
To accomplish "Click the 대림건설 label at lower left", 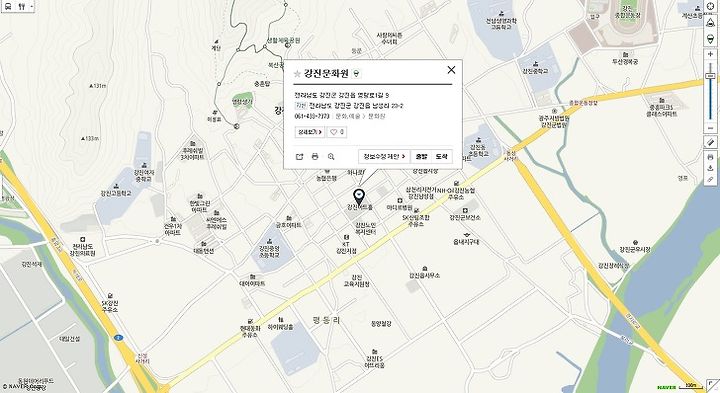I will point(70,339).
